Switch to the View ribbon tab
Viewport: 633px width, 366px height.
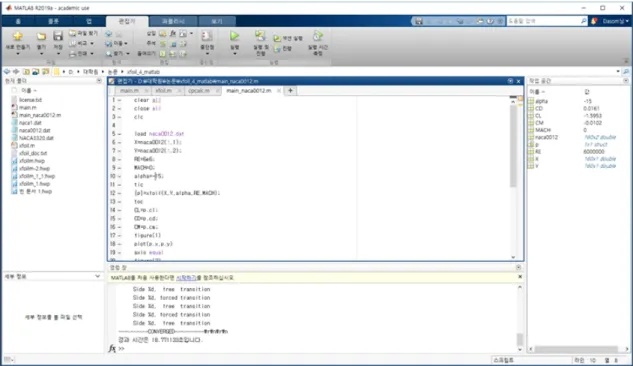coord(217,21)
